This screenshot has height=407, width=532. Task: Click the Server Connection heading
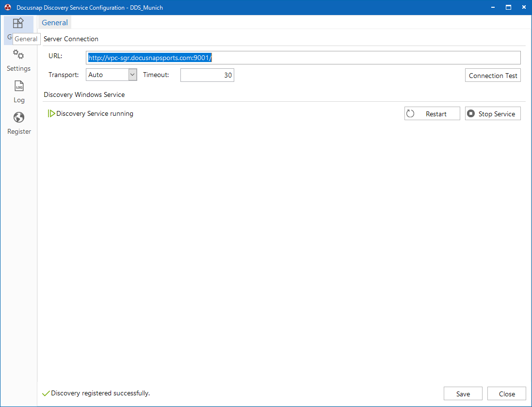click(71, 39)
